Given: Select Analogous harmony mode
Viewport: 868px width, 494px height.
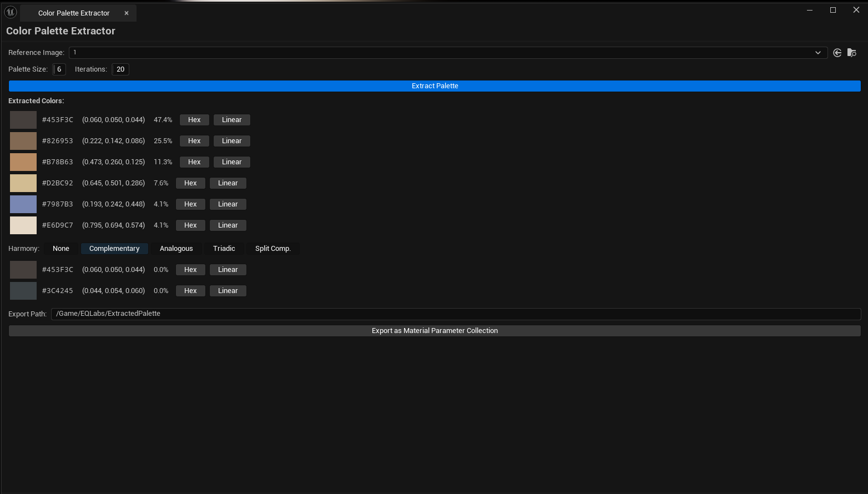Looking at the screenshot, I should click(x=176, y=249).
